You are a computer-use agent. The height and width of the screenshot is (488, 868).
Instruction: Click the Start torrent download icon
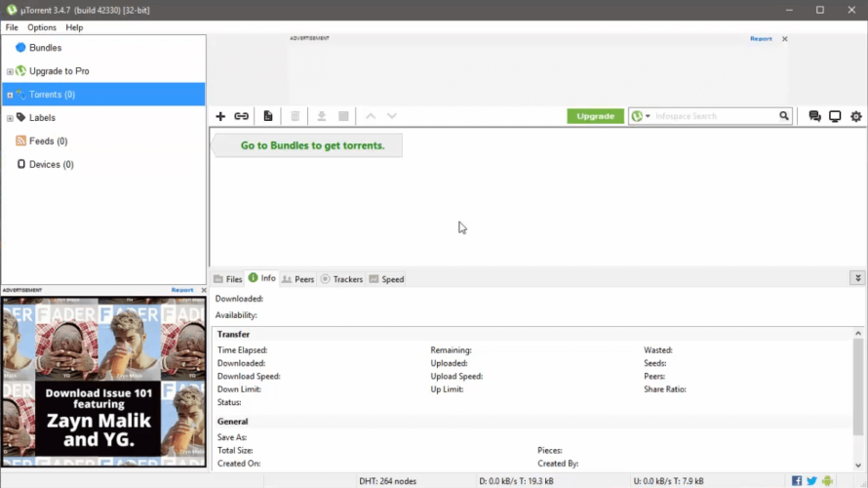point(322,116)
